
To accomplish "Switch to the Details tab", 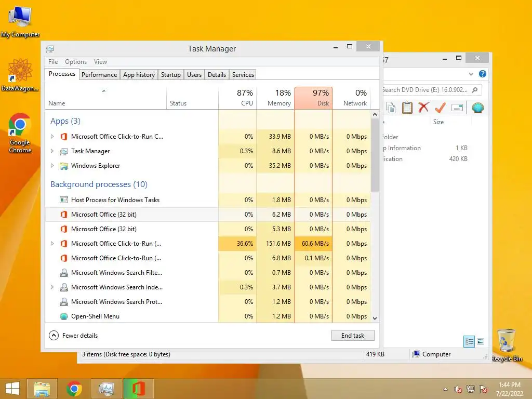I will pos(217,75).
